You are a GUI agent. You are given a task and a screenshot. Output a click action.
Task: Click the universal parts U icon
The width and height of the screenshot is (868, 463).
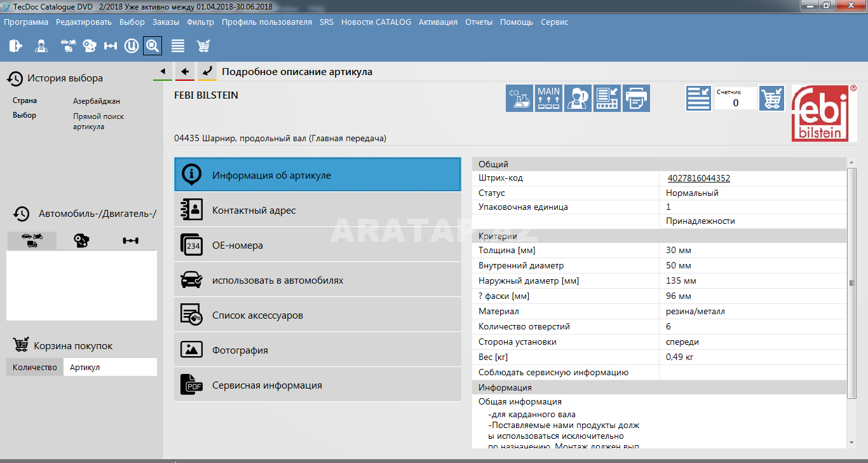pyautogui.click(x=132, y=46)
